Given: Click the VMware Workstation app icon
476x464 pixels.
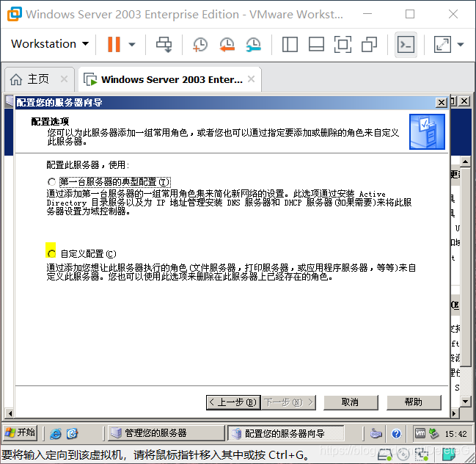Looking at the screenshot, I should pos(14,14).
